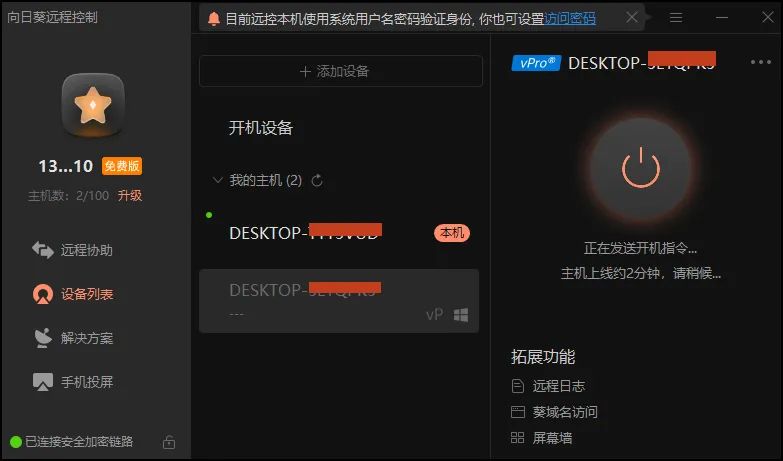Open 远程协助 remote assistance page

pos(72,250)
